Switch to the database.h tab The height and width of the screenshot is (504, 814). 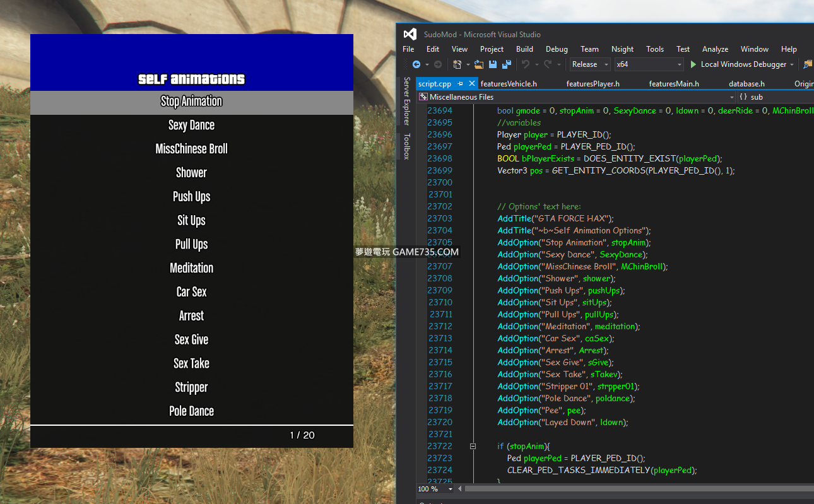(x=746, y=84)
